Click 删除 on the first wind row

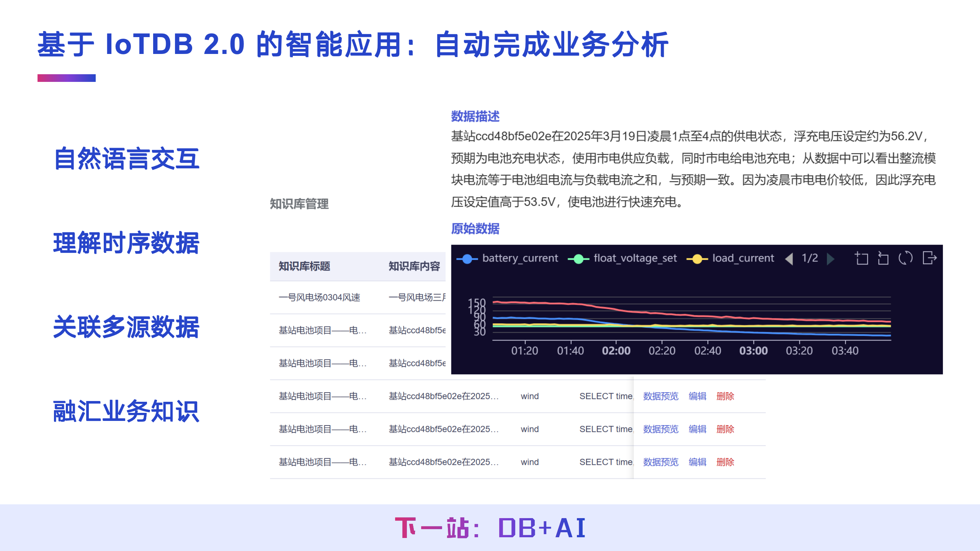coord(725,397)
